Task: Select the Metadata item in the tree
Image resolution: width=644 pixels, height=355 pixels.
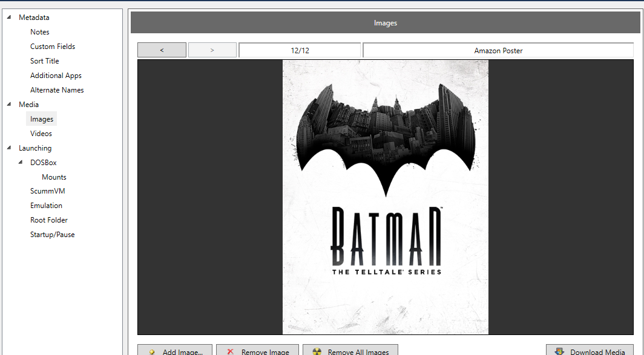Action: tap(34, 18)
